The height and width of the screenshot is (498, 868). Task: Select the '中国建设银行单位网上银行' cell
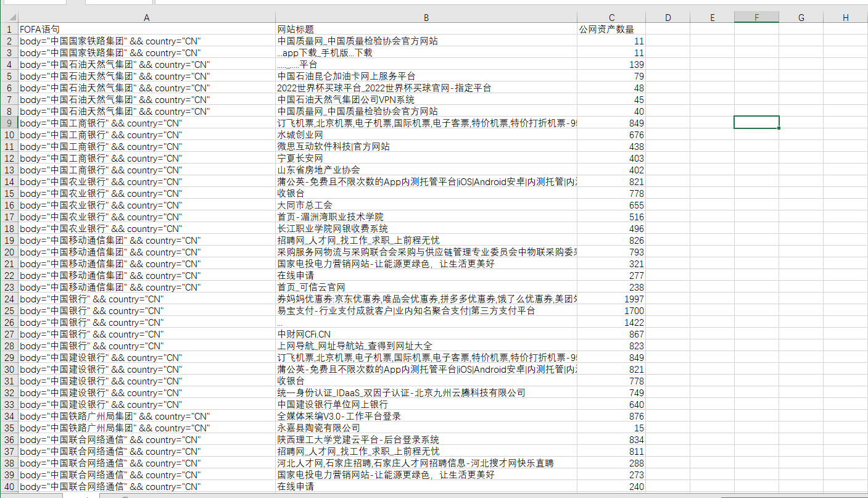[426, 404]
